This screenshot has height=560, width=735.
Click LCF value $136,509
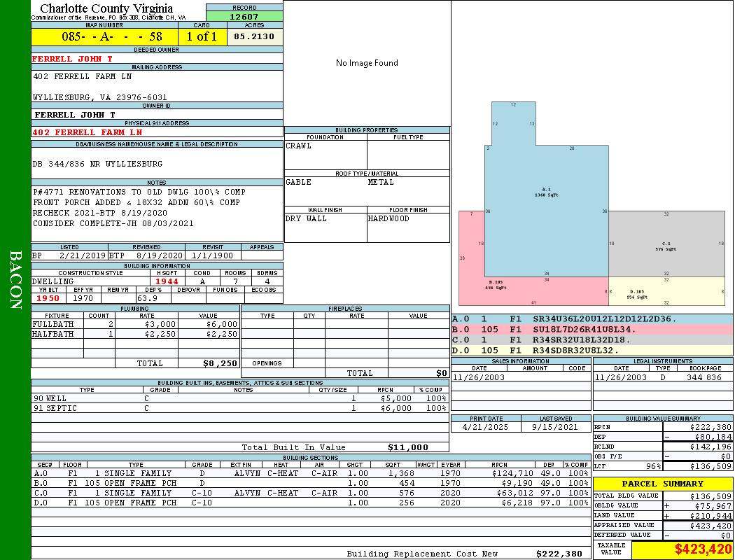[x=710, y=466]
